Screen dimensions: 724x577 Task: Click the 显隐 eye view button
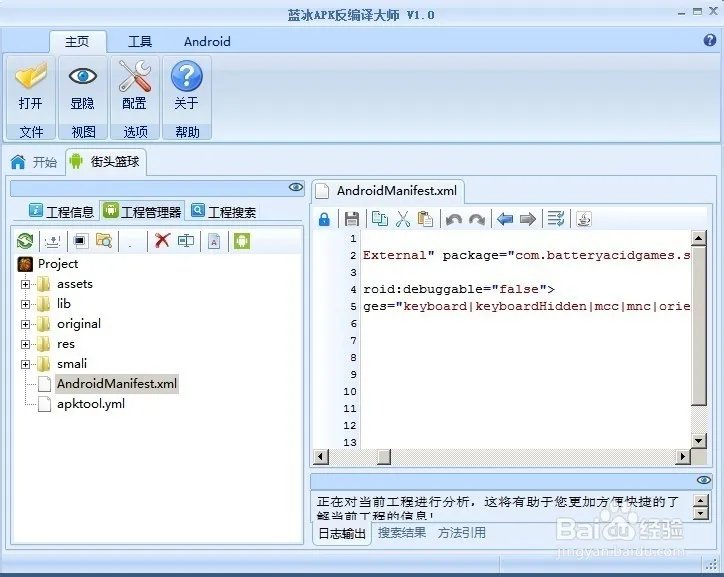tap(83, 86)
